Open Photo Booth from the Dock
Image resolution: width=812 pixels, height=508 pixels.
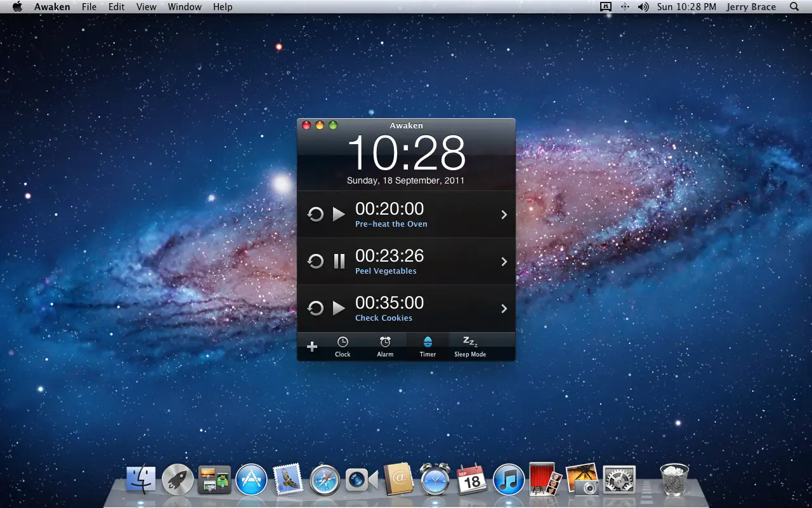(x=544, y=479)
